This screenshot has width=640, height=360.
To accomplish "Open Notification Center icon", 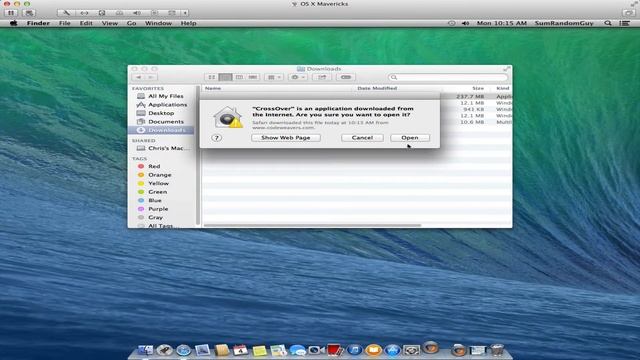I will pyautogui.click(x=624, y=23).
